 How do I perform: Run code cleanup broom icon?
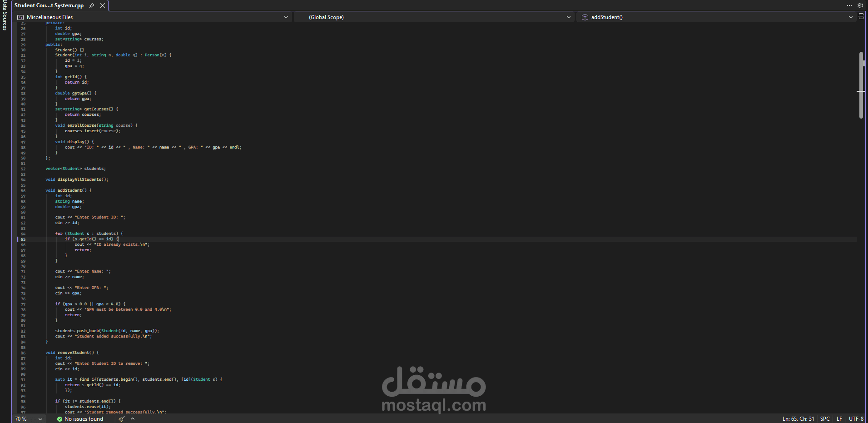122,419
